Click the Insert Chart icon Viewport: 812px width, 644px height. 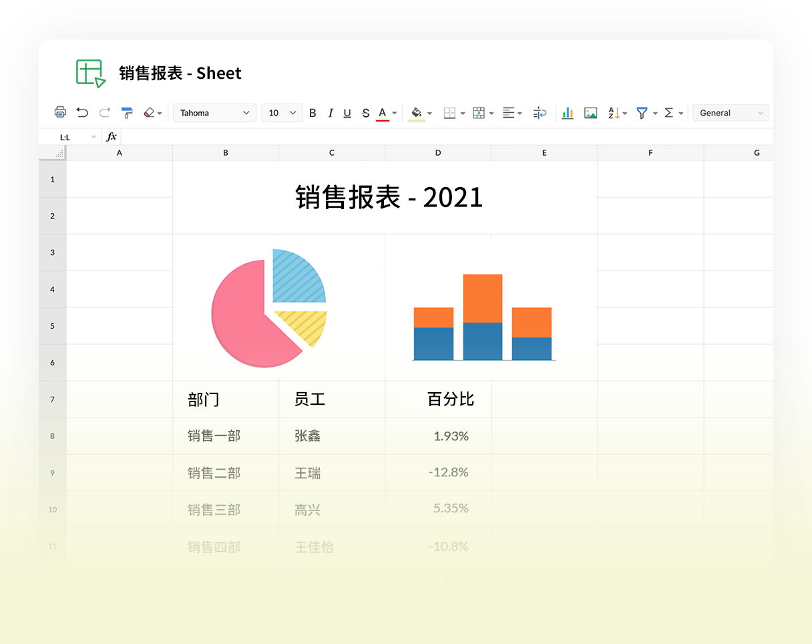tap(568, 113)
